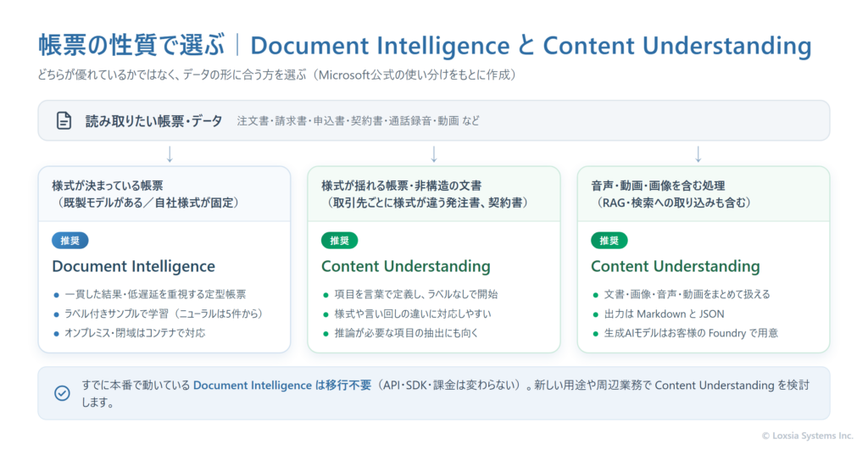This screenshot has height=450, width=868.
Task: Click bullet 様式や言い回しの違いに対応しやすい
Action: point(413,314)
